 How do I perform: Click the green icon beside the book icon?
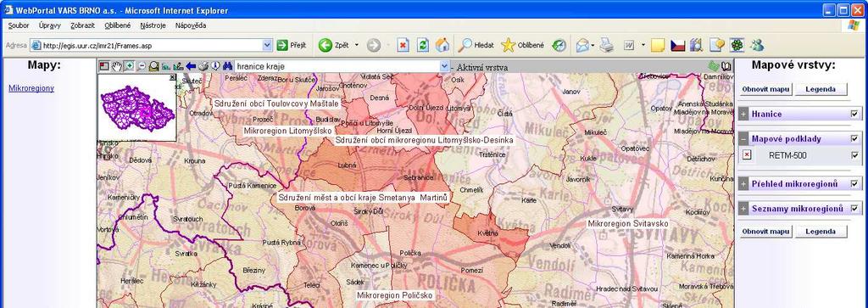[713, 66]
